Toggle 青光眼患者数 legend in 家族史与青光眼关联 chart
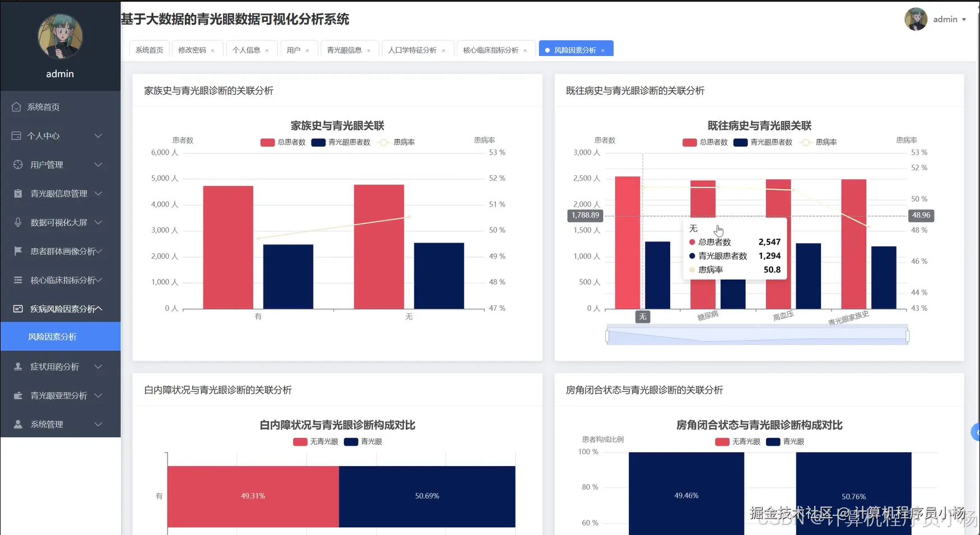This screenshot has width=980, height=535. pos(341,142)
